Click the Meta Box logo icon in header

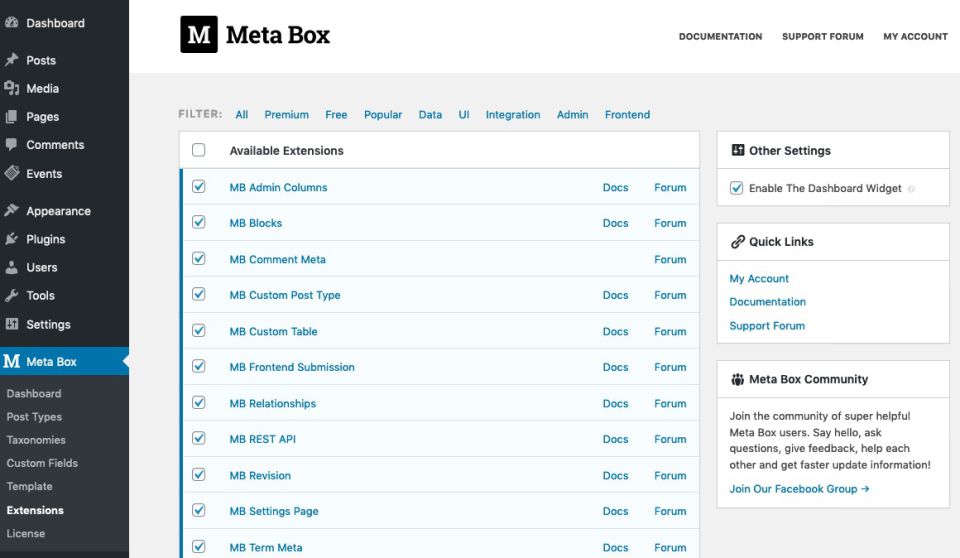(198, 35)
